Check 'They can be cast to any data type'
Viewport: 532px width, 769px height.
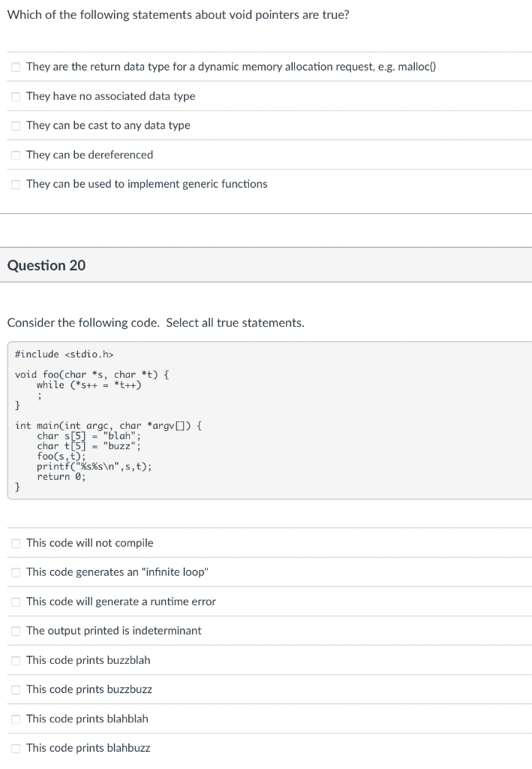coord(15,125)
